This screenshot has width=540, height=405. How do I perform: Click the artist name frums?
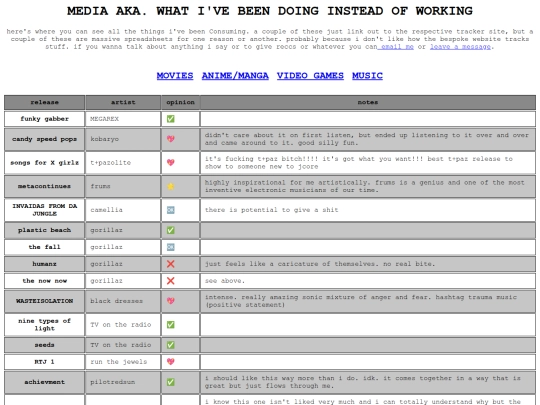pyautogui.click(x=100, y=186)
